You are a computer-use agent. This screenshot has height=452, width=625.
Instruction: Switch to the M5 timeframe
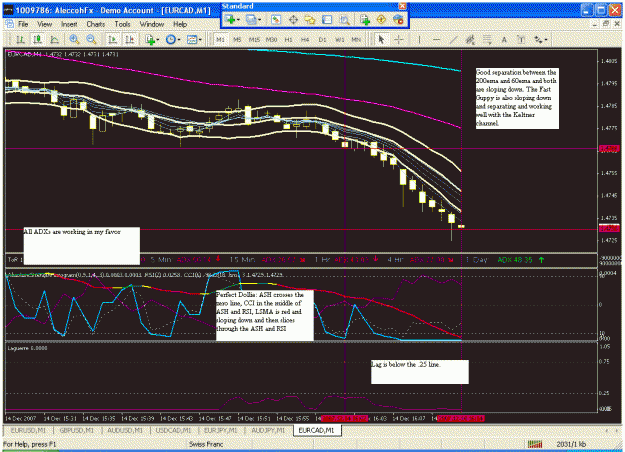237,39
